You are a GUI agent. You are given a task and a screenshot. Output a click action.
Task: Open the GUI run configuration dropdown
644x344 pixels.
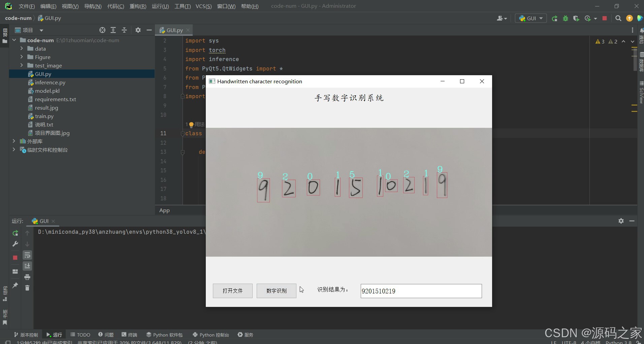tap(540, 18)
